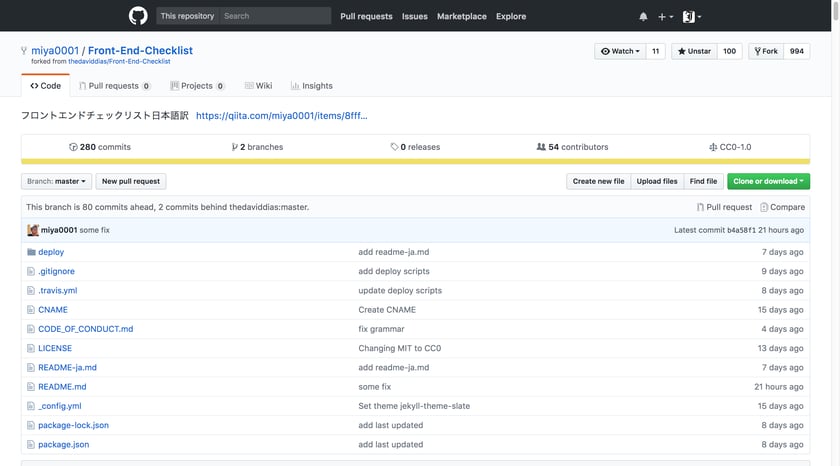This screenshot has height=466, width=840.
Task: Switch to the Wiki tab
Action: tap(258, 86)
